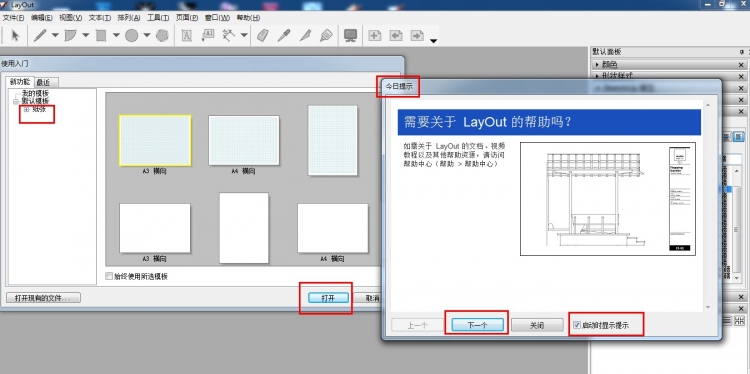Select plain A4 横向 template thumbnail
Image resolution: width=750 pixels, height=374 pixels.
click(x=333, y=228)
